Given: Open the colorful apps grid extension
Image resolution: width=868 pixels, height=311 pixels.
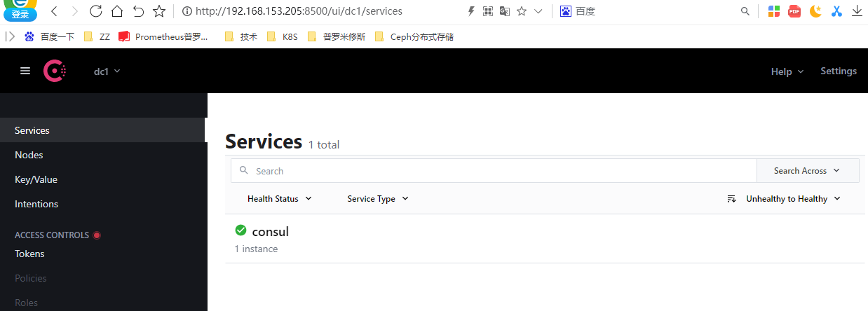Looking at the screenshot, I should point(773,11).
